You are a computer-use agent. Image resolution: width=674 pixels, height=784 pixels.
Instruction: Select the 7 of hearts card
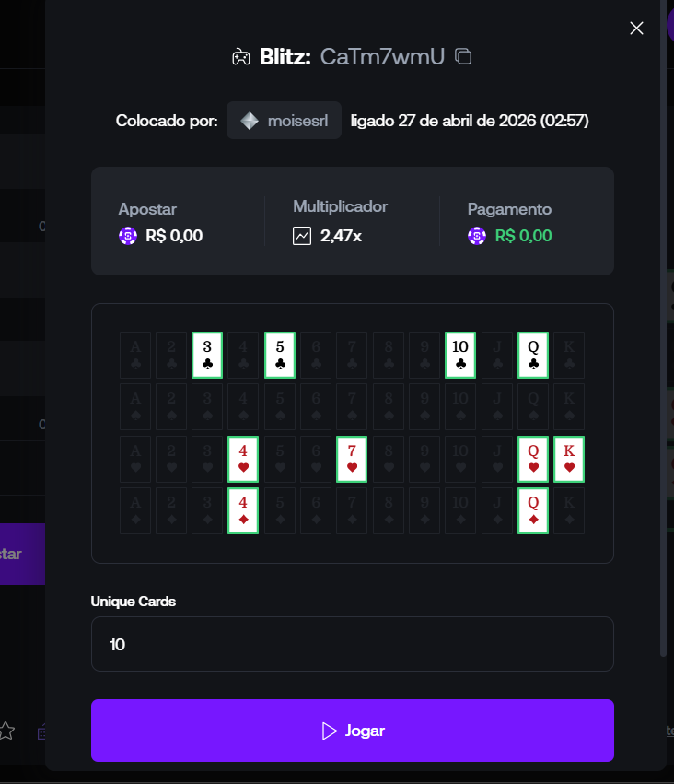[x=352, y=459]
